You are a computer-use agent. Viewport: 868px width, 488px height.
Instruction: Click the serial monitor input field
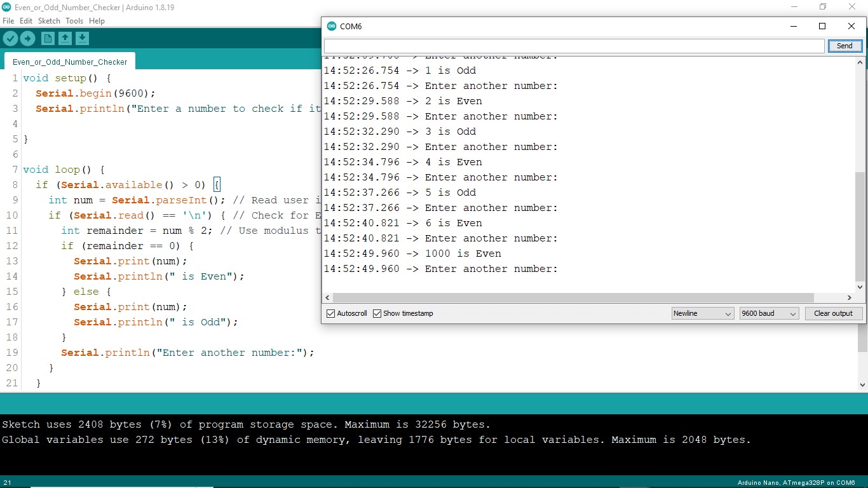(x=574, y=46)
